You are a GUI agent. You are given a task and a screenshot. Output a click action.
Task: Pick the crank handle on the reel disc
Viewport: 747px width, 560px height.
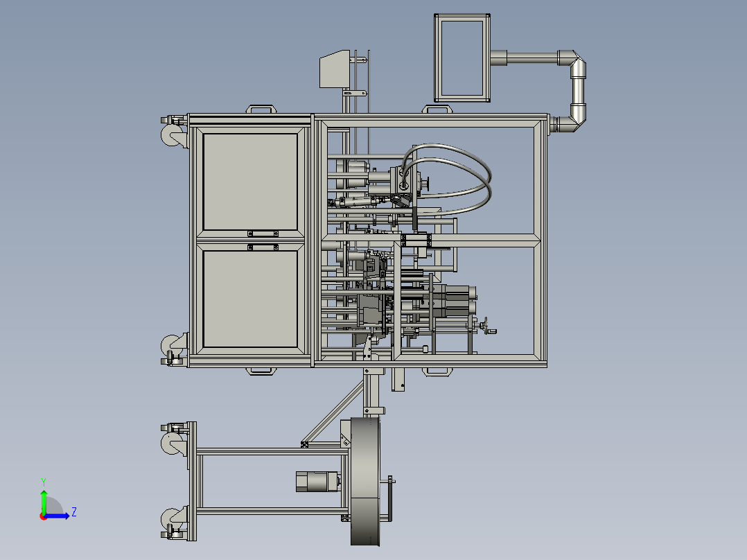pos(389,498)
